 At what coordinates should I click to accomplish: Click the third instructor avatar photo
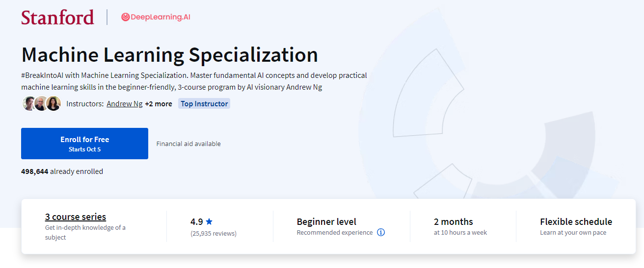pos(54,103)
